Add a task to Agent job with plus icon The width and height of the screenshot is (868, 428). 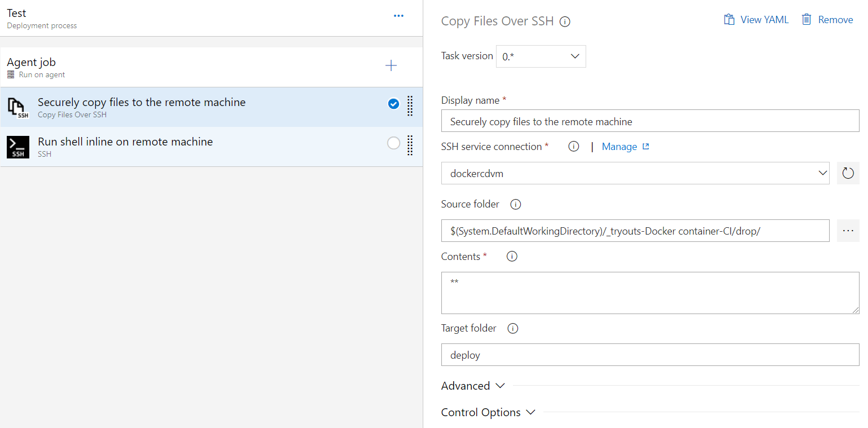(391, 66)
